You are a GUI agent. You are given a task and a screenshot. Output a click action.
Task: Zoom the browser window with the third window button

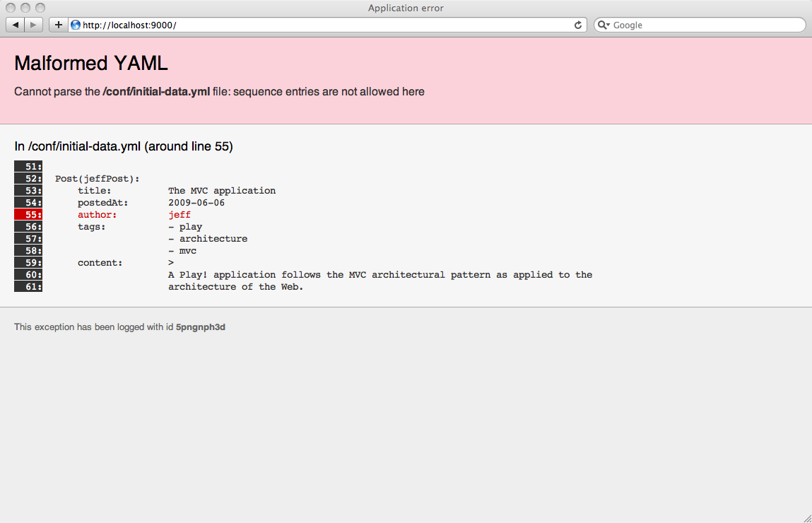(40, 8)
